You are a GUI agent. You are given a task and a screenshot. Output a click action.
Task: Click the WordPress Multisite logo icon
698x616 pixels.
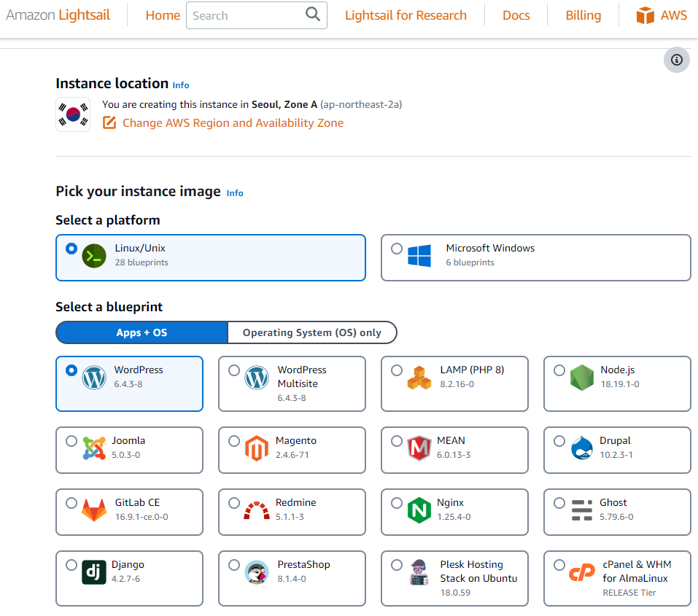257,378
